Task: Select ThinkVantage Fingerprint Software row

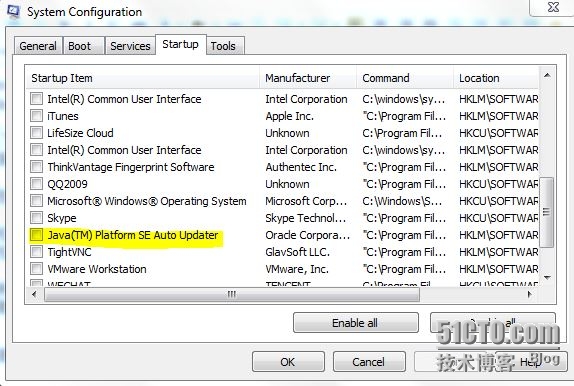Action: [x=131, y=167]
